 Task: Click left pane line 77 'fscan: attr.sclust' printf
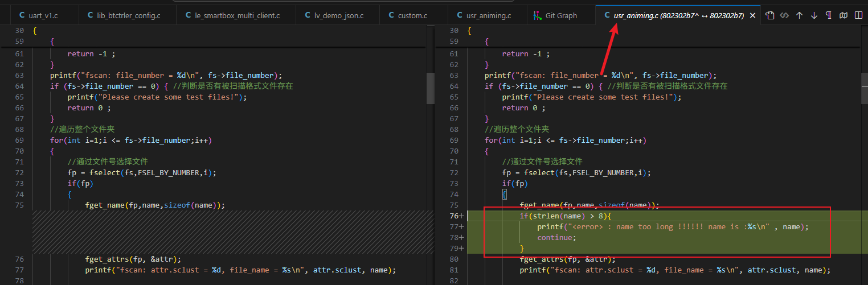click(240, 270)
